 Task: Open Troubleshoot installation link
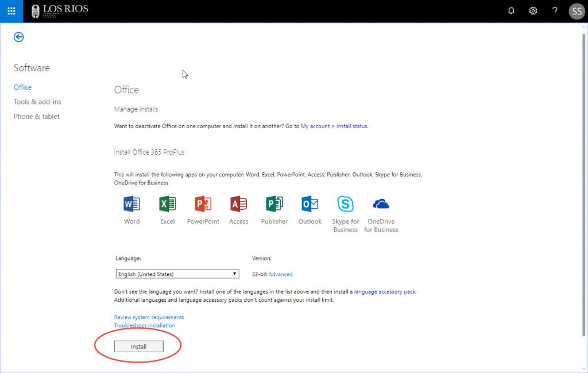[144, 325]
